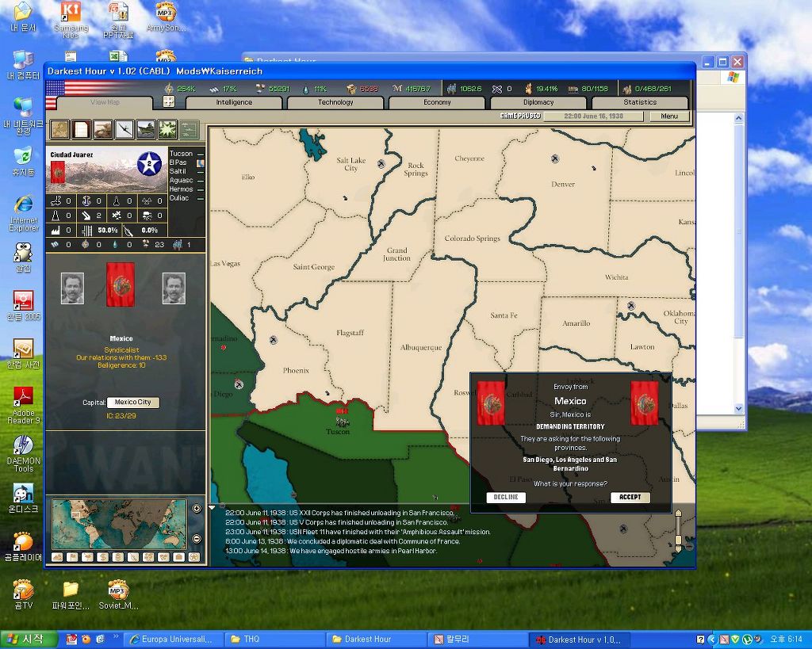Click the left Mexican leader portrait
This screenshot has width=812, height=649.
pyautogui.click(x=72, y=288)
